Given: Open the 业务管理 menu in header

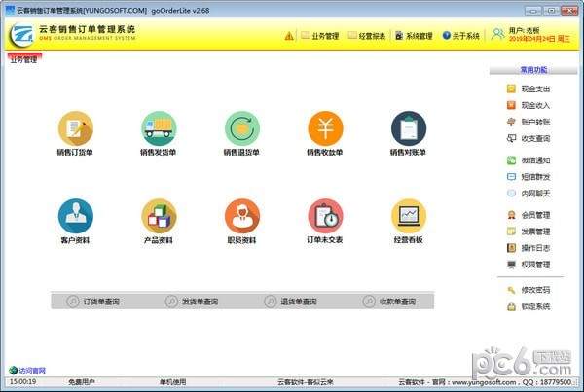Looking at the screenshot, I should (319, 36).
